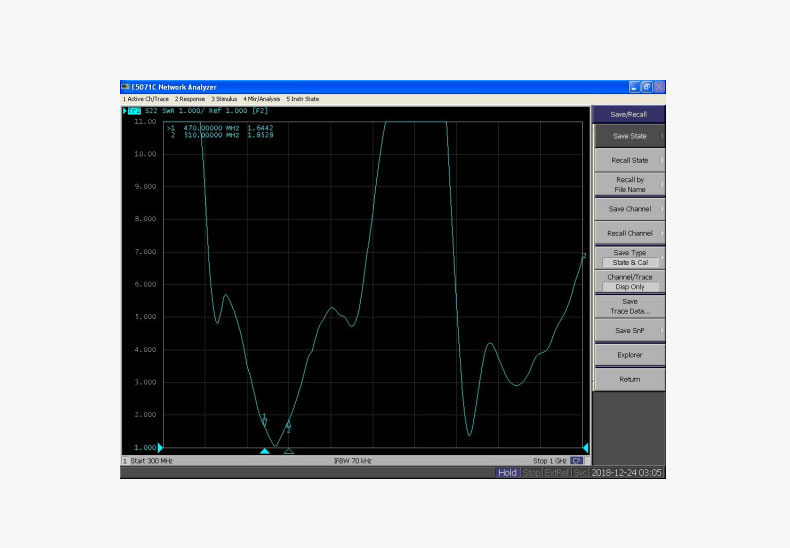Click Start 300 MHz field
790x548 pixels.
(152, 461)
